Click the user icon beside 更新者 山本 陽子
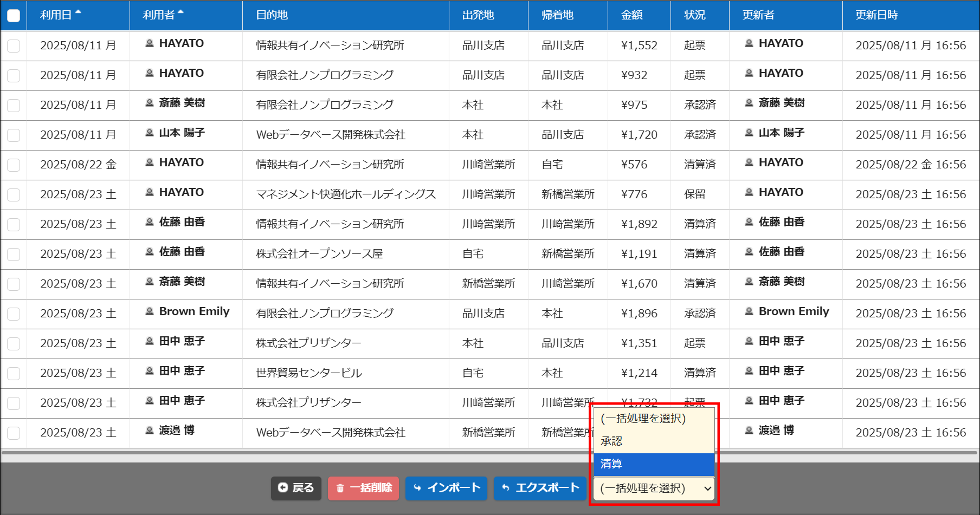Screen dimensions: 980x515 749,133
